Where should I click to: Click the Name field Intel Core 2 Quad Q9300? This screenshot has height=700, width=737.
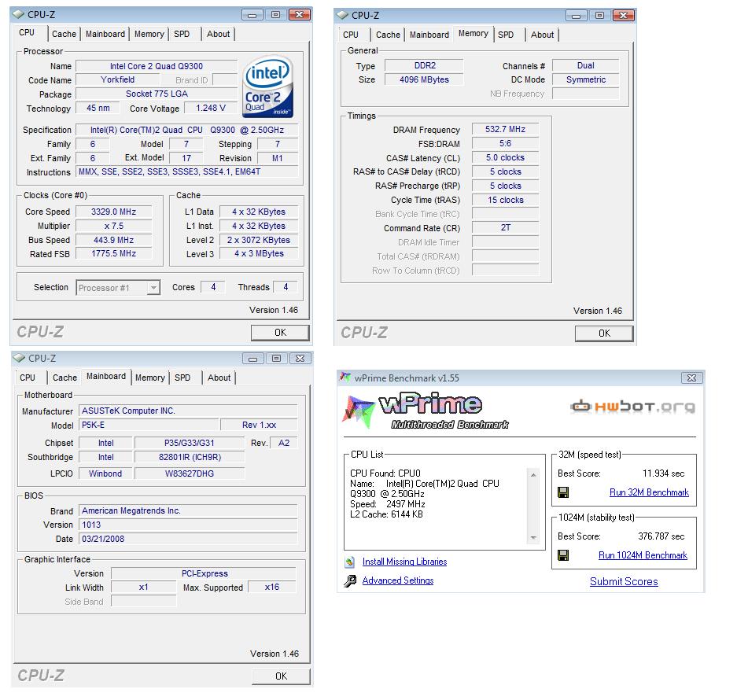(x=157, y=66)
